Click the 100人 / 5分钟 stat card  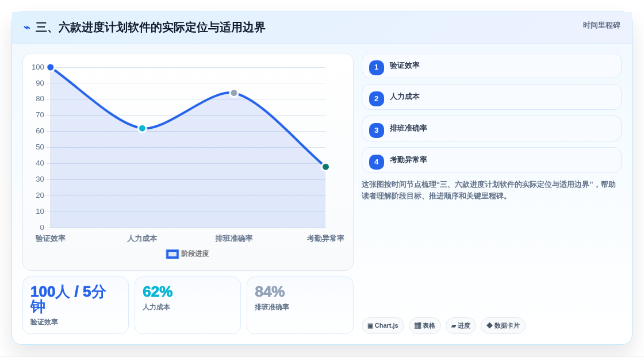point(75,305)
